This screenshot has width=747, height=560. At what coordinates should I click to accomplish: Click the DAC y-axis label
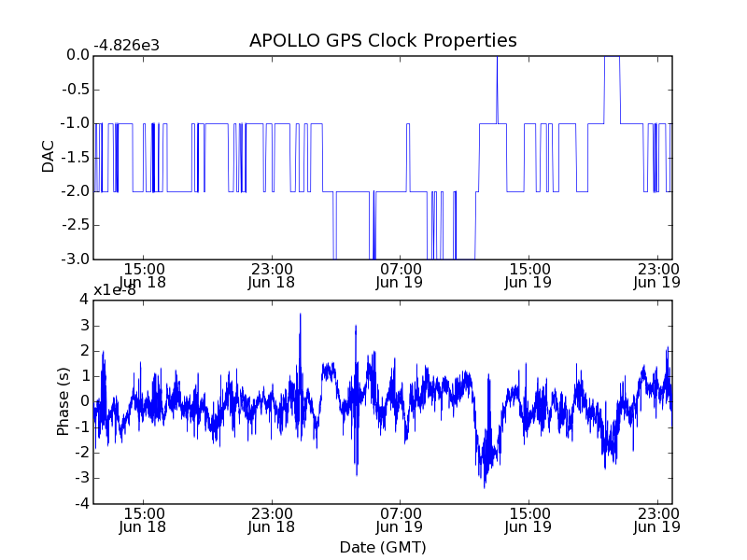(x=49, y=157)
